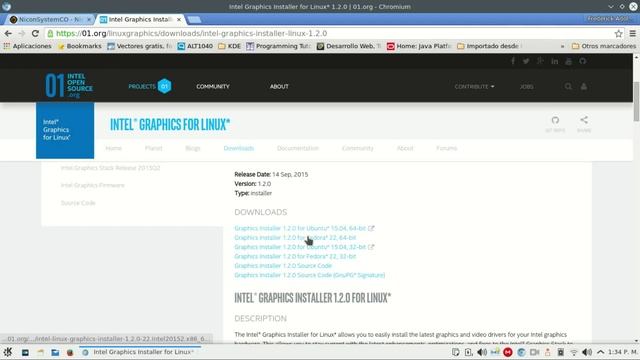Select Downloads tab in project navigation

[x=239, y=148]
